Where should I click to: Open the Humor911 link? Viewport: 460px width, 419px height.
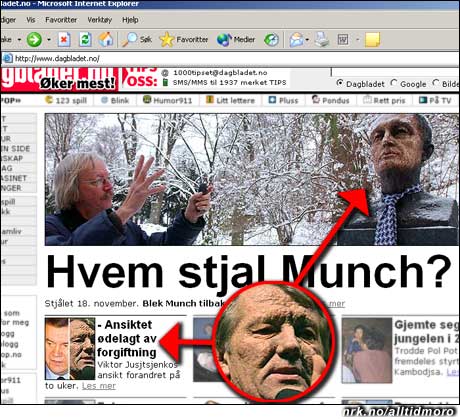click(x=173, y=100)
